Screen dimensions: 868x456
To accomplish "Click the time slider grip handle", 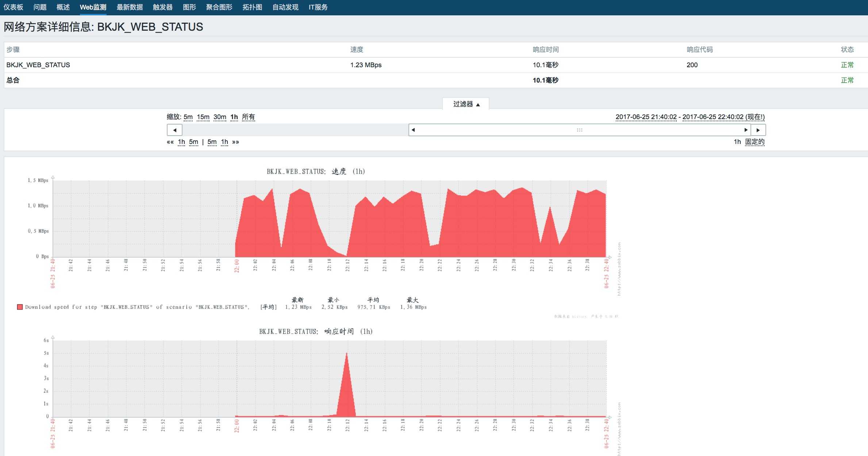I will click(580, 130).
